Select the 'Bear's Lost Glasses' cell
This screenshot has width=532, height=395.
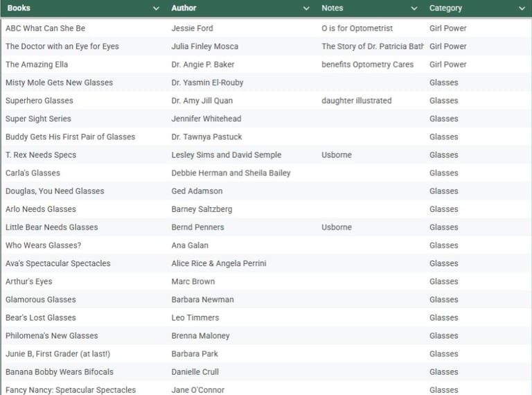(41, 317)
